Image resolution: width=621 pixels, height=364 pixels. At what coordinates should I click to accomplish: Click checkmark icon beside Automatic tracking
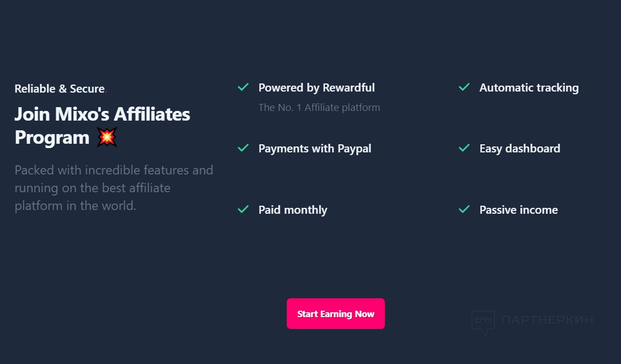(464, 87)
